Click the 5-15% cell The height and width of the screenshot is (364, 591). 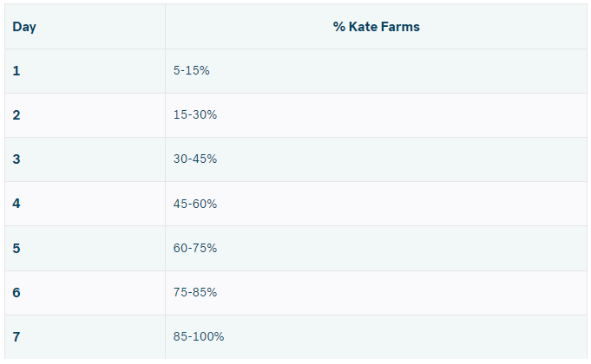(x=191, y=71)
